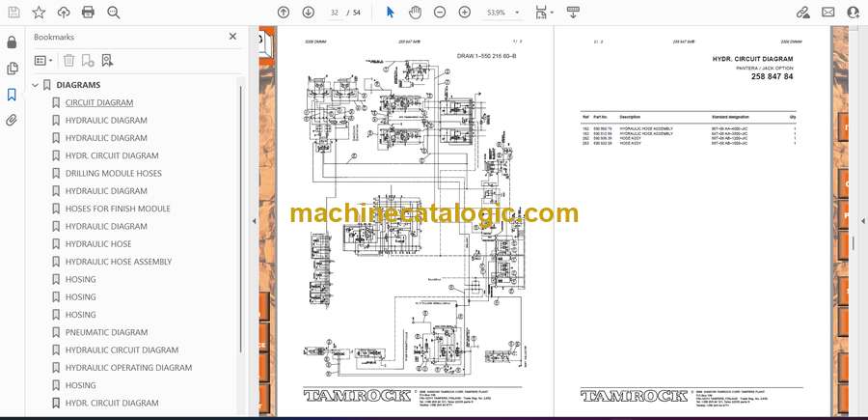Click the new bookmark icon
The width and height of the screenshot is (868, 420).
pyautogui.click(x=88, y=61)
